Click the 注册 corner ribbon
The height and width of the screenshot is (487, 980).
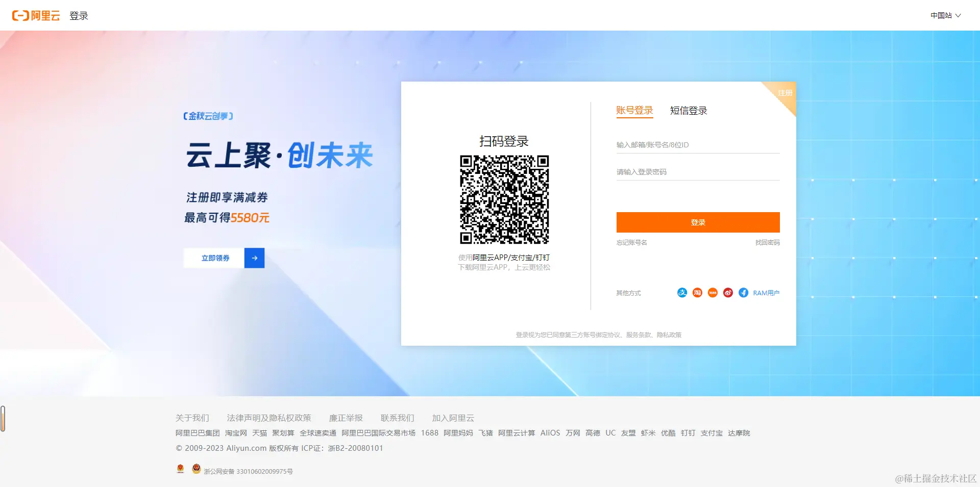785,93
